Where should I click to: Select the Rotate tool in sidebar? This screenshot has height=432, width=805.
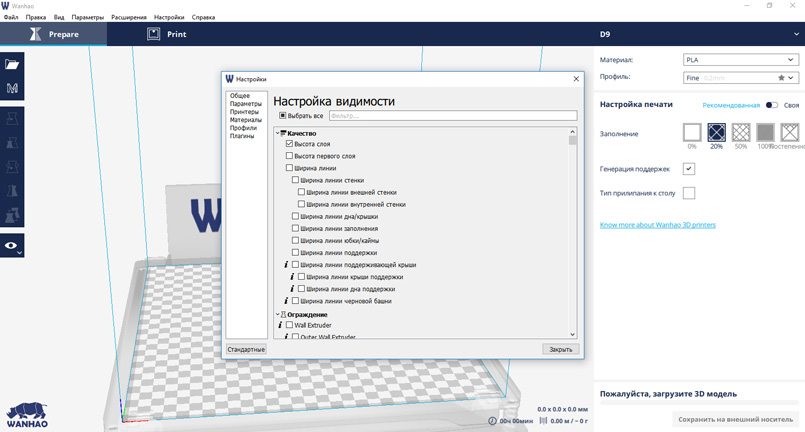pos(12,167)
